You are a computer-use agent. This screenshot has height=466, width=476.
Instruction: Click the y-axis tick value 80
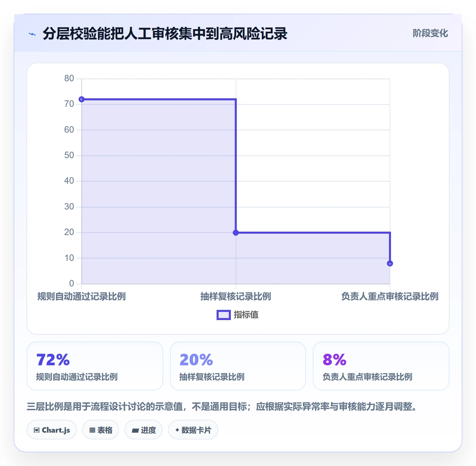[x=69, y=79]
